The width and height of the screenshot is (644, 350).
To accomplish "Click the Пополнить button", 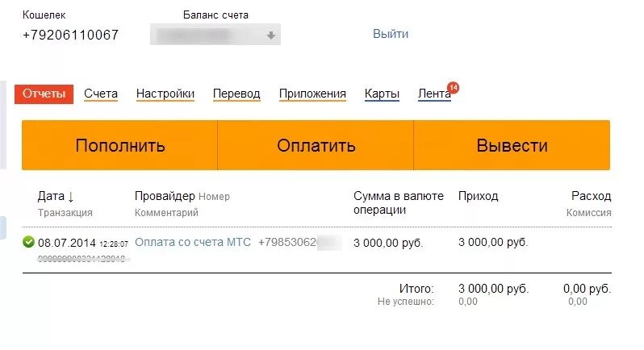I will [x=120, y=145].
